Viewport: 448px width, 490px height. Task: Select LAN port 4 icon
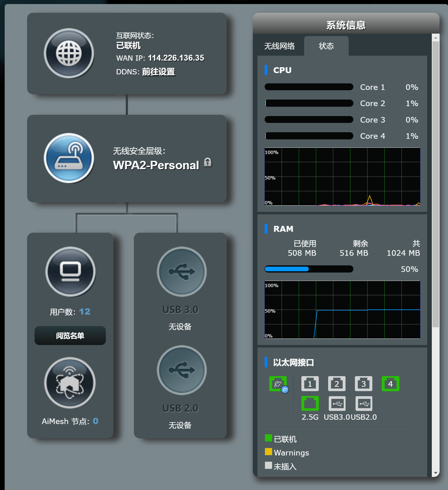pyautogui.click(x=390, y=384)
